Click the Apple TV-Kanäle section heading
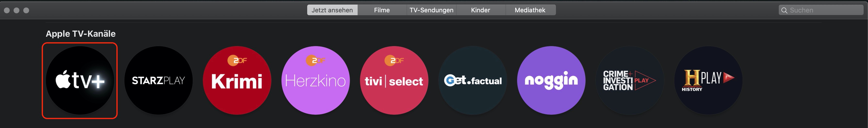 point(80,34)
